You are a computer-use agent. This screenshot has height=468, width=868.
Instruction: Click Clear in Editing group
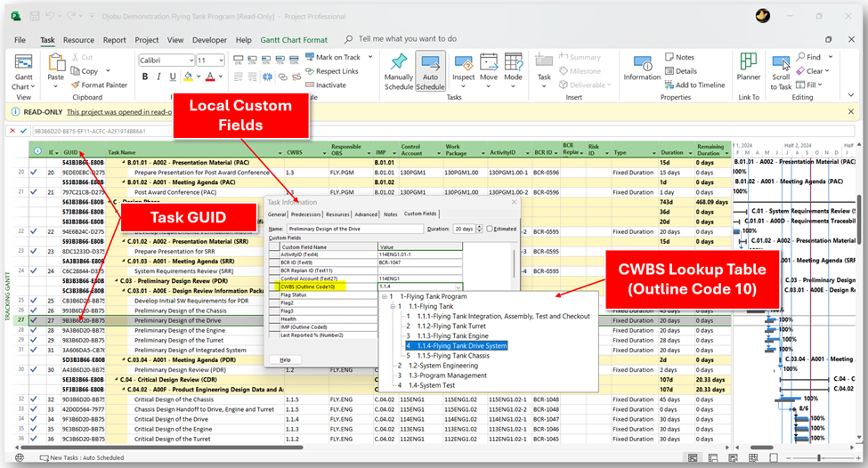click(813, 71)
